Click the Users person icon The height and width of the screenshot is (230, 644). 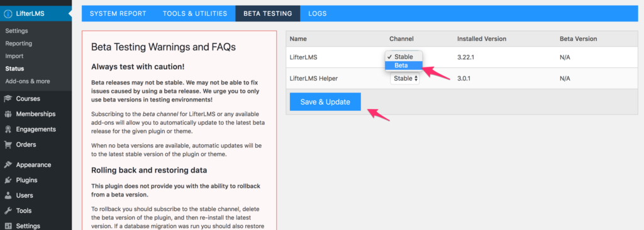click(8, 195)
